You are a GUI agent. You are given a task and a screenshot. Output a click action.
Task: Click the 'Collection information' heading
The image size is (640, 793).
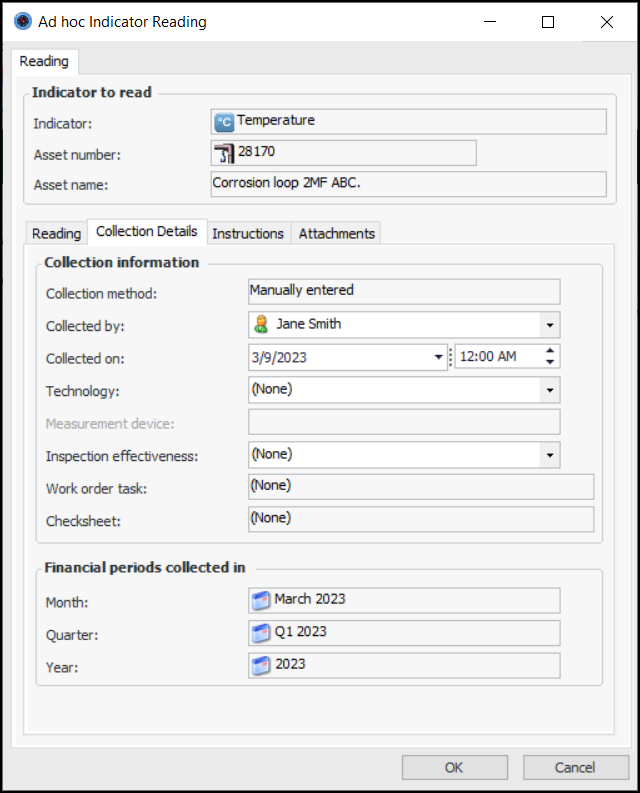click(121, 262)
